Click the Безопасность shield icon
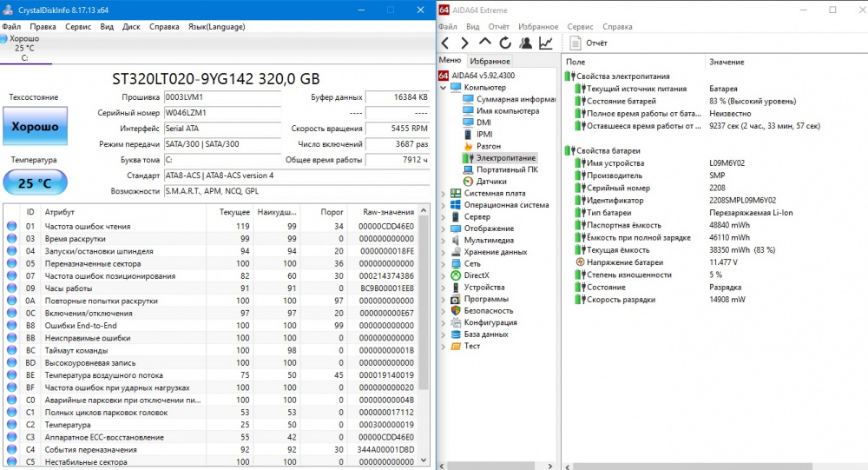 [456, 311]
